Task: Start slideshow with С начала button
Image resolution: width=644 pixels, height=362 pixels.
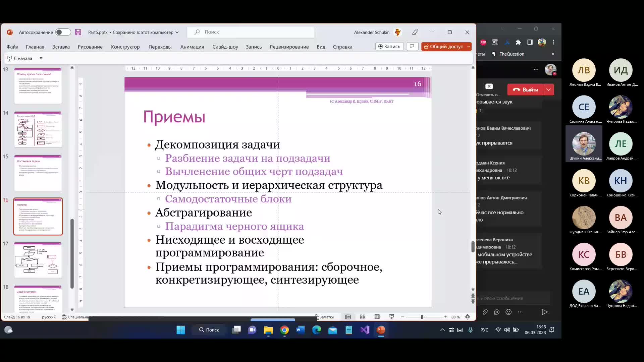Action: (20, 58)
